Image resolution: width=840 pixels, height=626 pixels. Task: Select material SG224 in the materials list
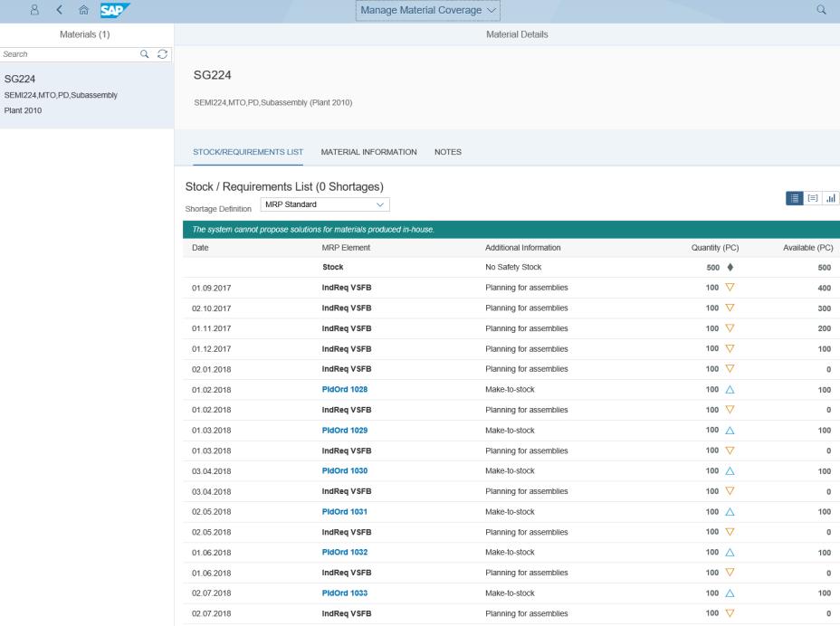87,95
